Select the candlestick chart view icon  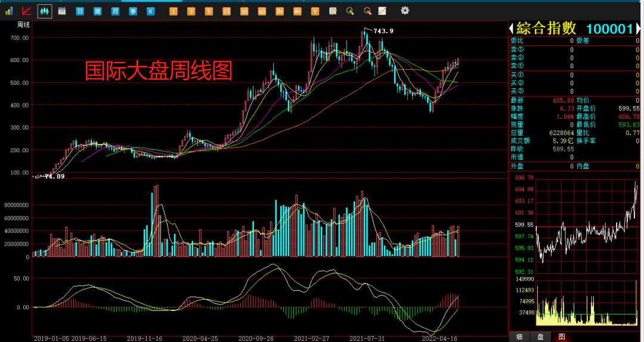click(45, 11)
